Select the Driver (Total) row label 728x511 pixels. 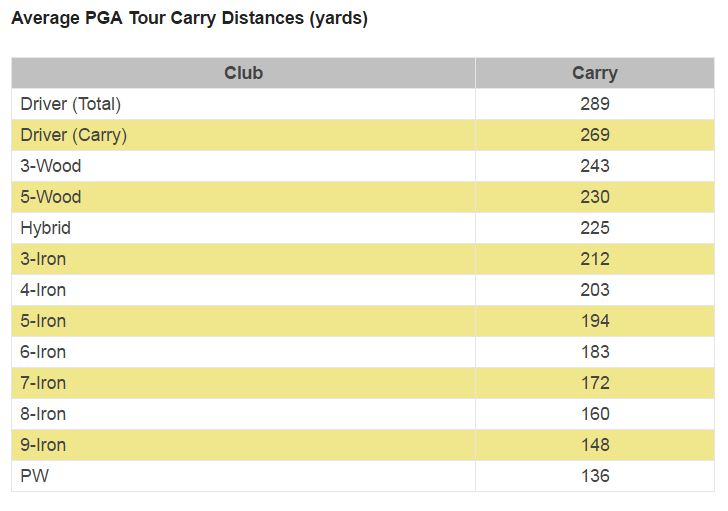[70, 104]
